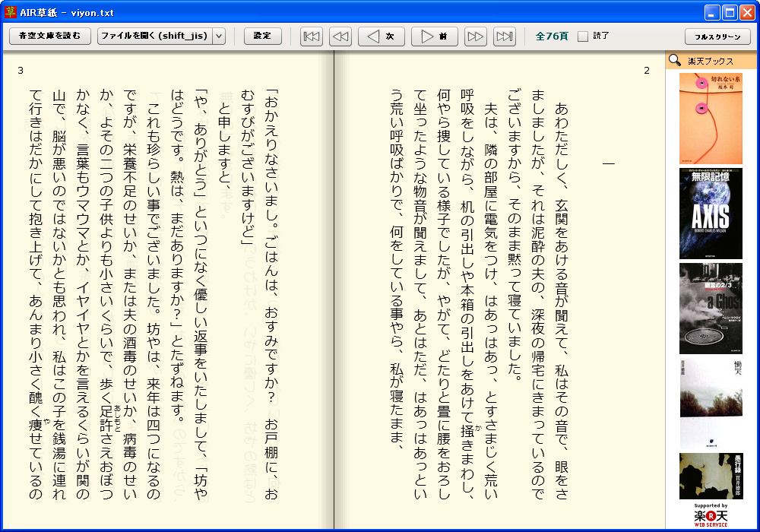Screen dimensions: 760x532
Task: Click the fast-rewind double arrow icon
Action: 340,36
